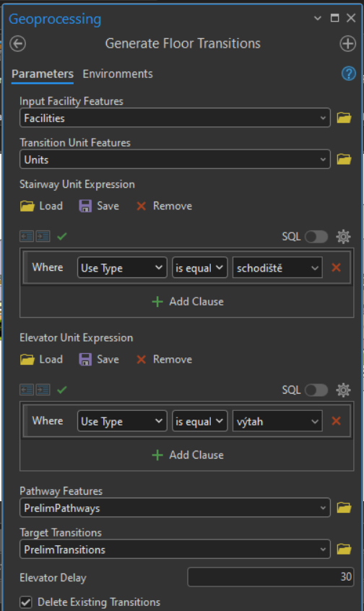Open settings gear for Stairway expression

coord(343,237)
